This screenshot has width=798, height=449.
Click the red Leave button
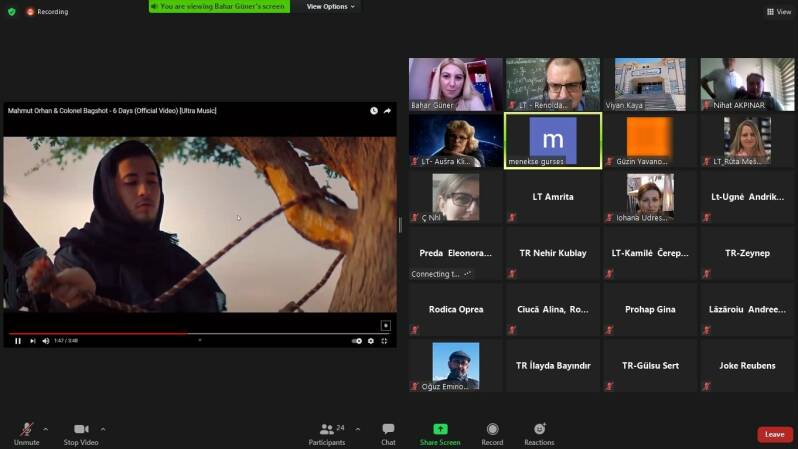775,434
